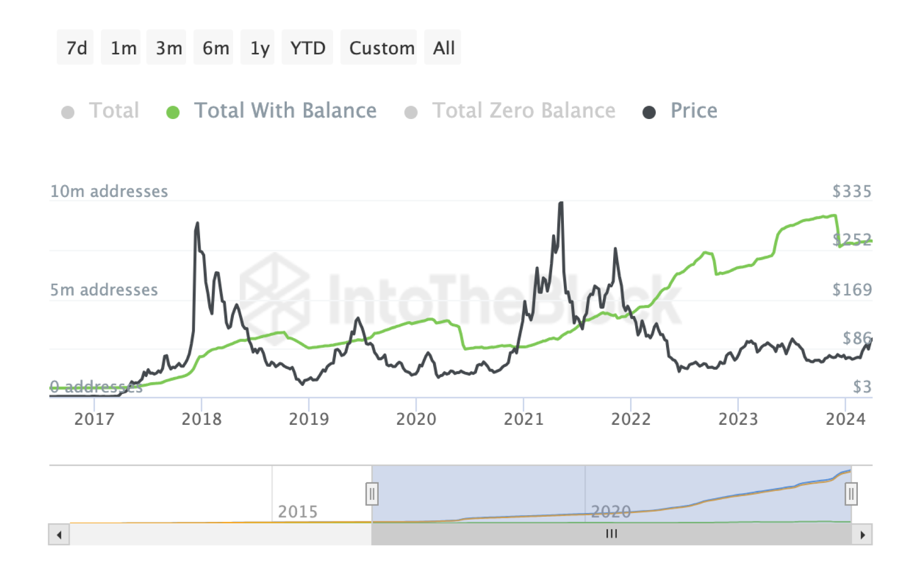Grab the left navigator range handle
This screenshot has height=588, width=922.
coord(372,494)
